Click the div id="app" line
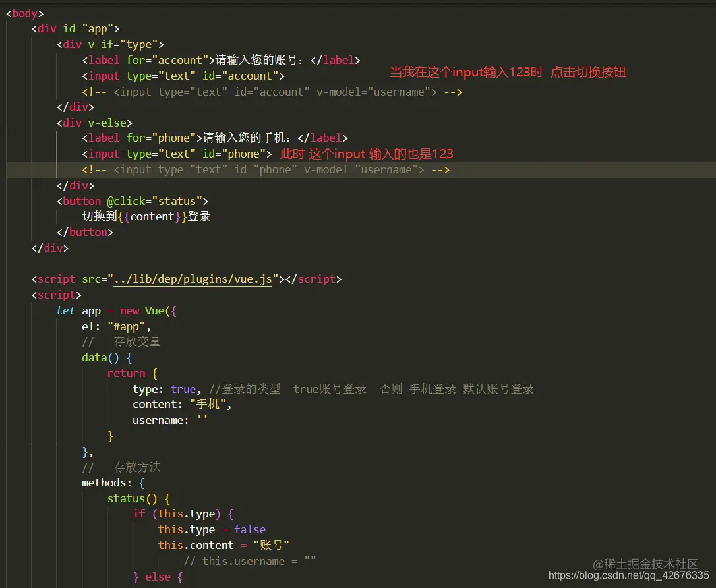The width and height of the screenshot is (716, 588). click(x=75, y=29)
